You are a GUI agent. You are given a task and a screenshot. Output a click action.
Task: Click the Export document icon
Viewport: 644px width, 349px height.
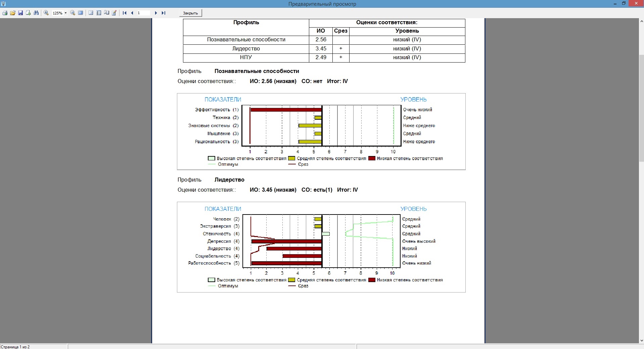click(28, 13)
